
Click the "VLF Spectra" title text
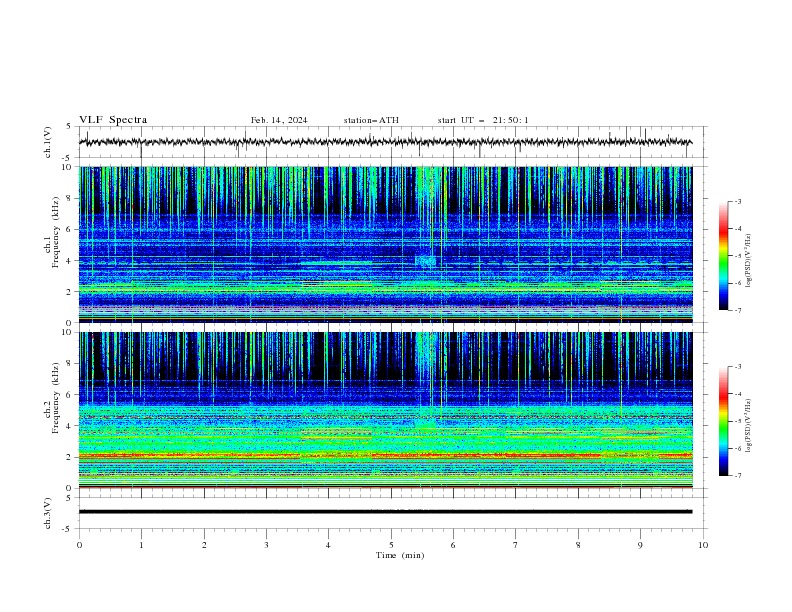click(x=113, y=120)
